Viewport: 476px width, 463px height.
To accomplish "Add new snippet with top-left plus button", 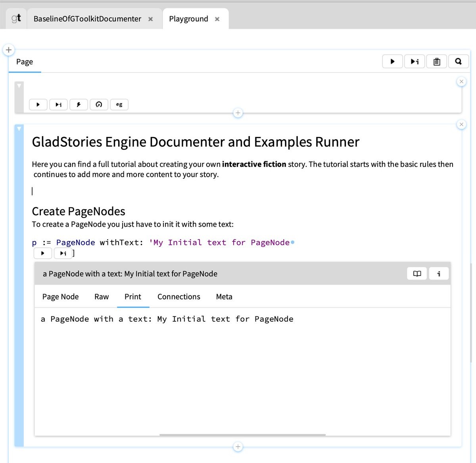I will pyautogui.click(x=9, y=50).
